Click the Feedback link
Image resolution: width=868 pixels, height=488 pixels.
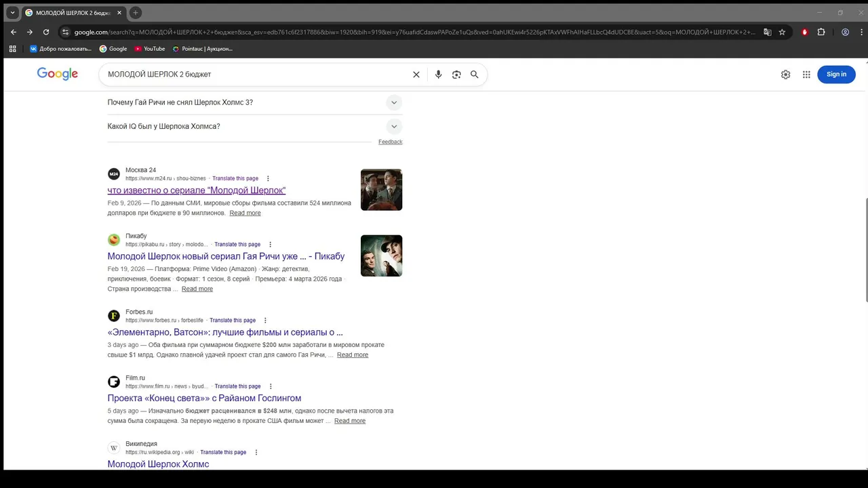pyautogui.click(x=390, y=142)
